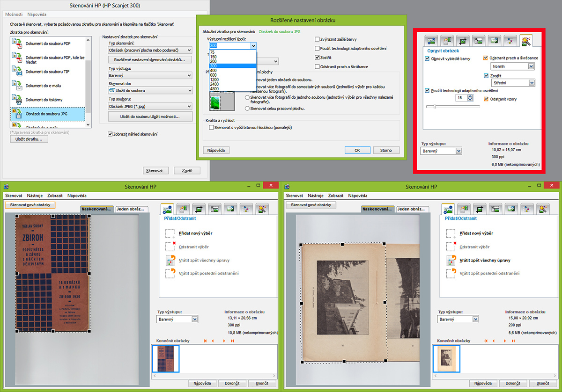Open Typ výstupu dropdown in the HP Scanjet 300 window
Image resolution: width=562 pixels, height=392 pixels.
(x=150, y=75)
